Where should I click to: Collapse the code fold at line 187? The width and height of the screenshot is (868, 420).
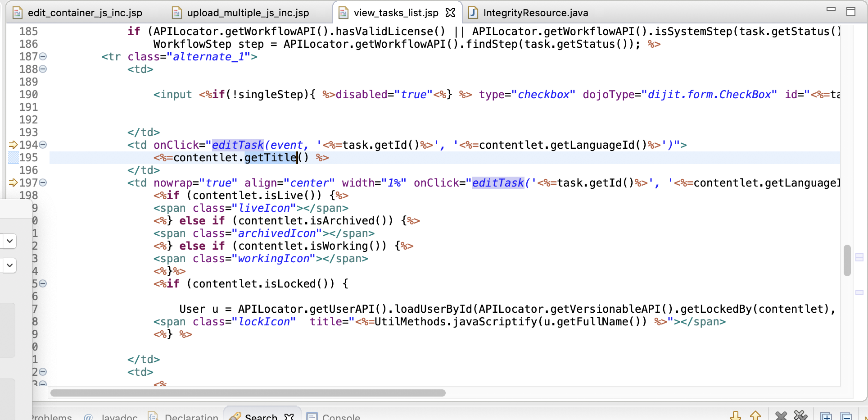[43, 57]
